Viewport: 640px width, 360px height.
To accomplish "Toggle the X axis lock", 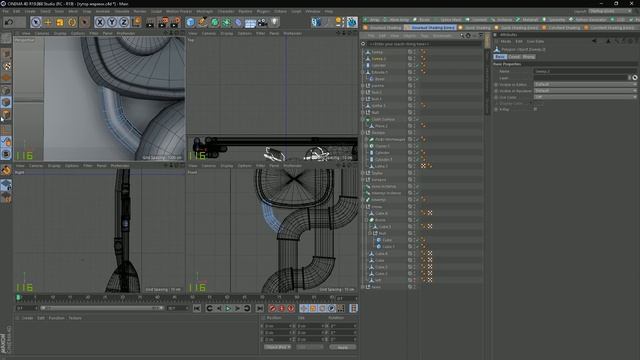I will 100,22.
